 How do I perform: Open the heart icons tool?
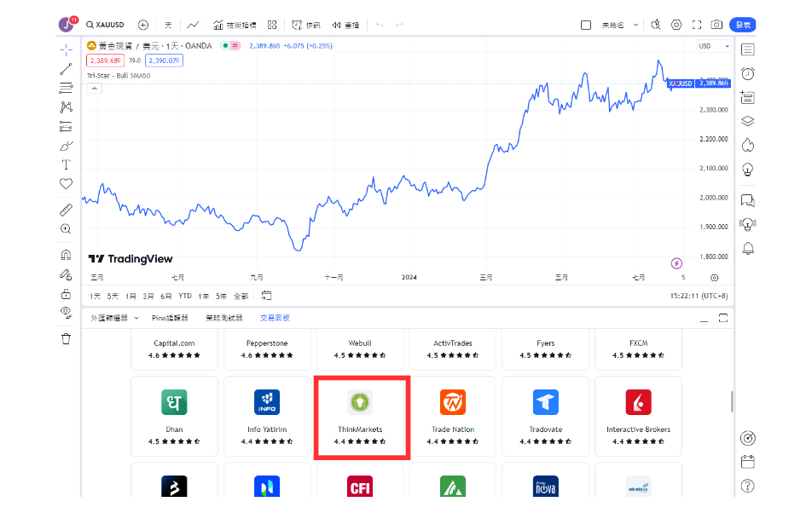tap(66, 183)
